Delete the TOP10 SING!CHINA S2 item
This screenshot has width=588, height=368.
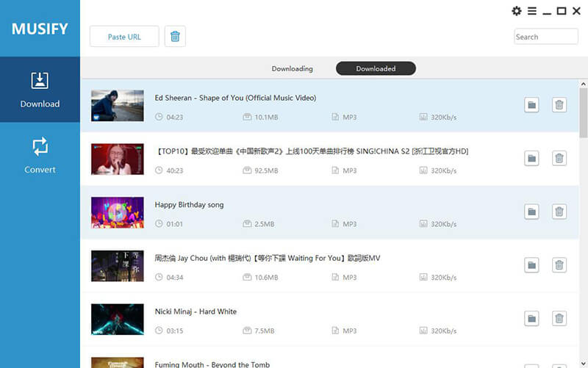pyautogui.click(x=559, y=159)
